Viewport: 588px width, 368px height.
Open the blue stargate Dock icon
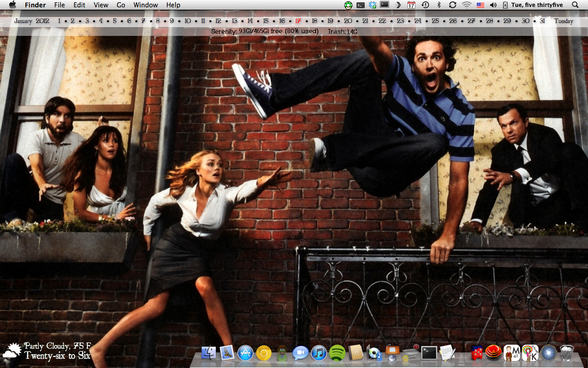click(x=548, y=353)
